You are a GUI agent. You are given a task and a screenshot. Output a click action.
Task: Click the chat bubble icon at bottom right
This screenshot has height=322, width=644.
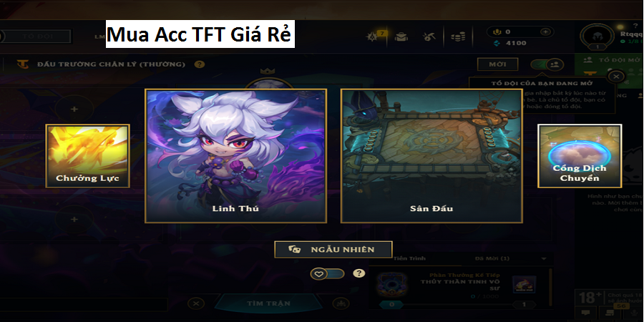point(585,313)
